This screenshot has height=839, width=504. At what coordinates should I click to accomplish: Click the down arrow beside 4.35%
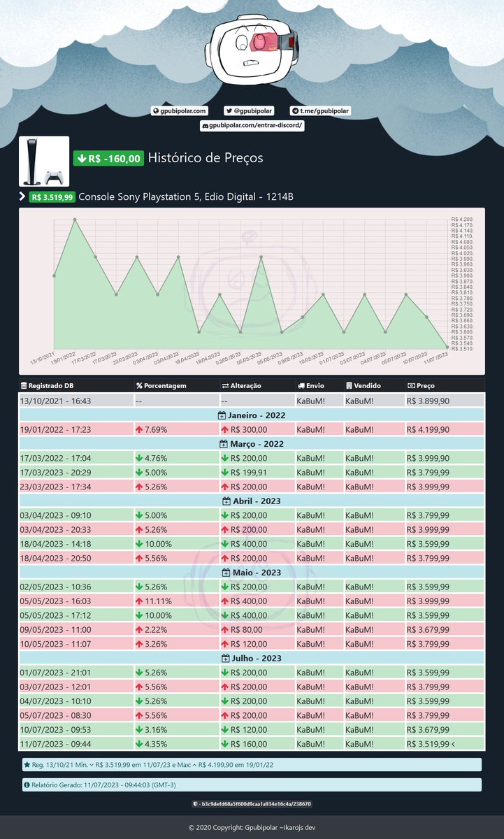pos(140,745)
